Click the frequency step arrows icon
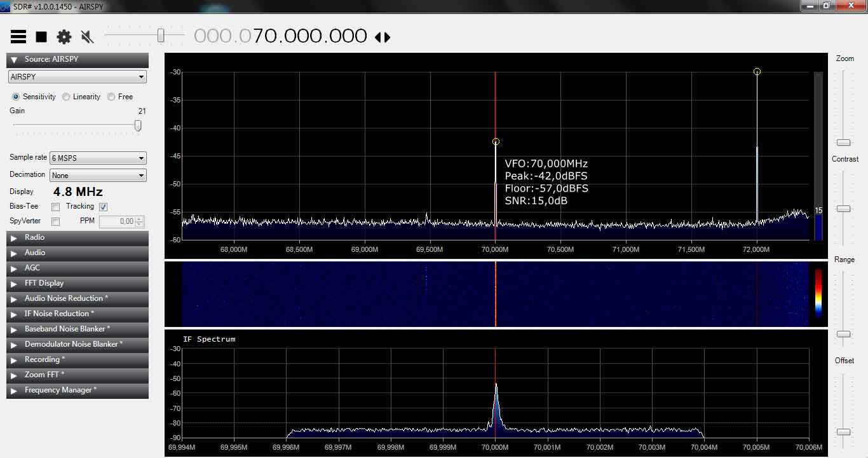868x458 pixels. coord(383,37)
